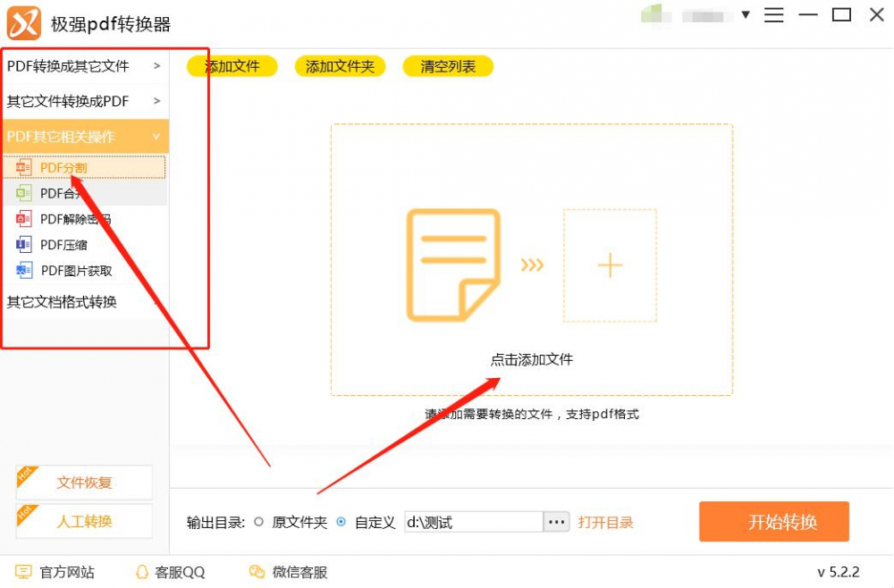The height and width of the screenshot is (588, 894).
Task: Click the 添加文件夹 button
Action: [340, 66]
